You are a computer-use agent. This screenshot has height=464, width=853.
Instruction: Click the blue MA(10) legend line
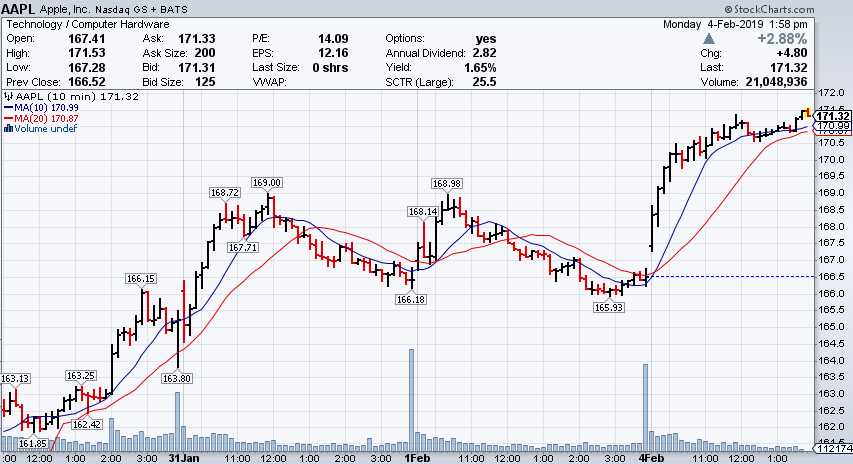pos(7,106)
